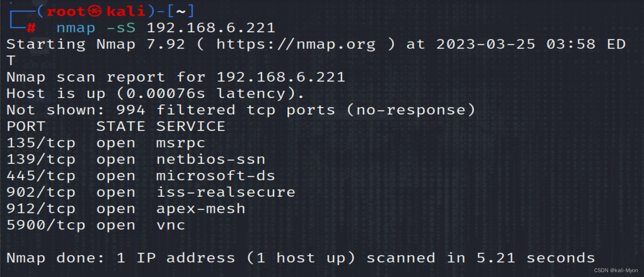Image resolution: width=644 pixels, height=277 pixels.
Task: Click the red hash prompt symbol
Action: (31, 28)
